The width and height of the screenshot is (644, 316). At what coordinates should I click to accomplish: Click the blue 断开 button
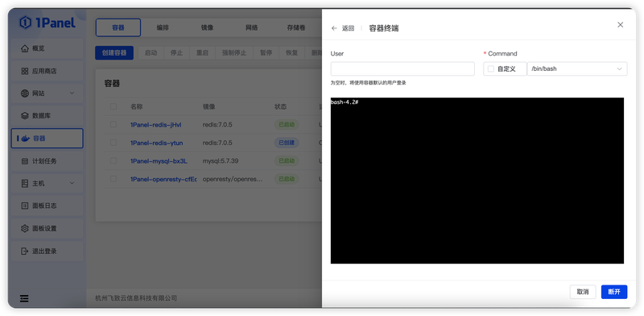coord(614,292)
